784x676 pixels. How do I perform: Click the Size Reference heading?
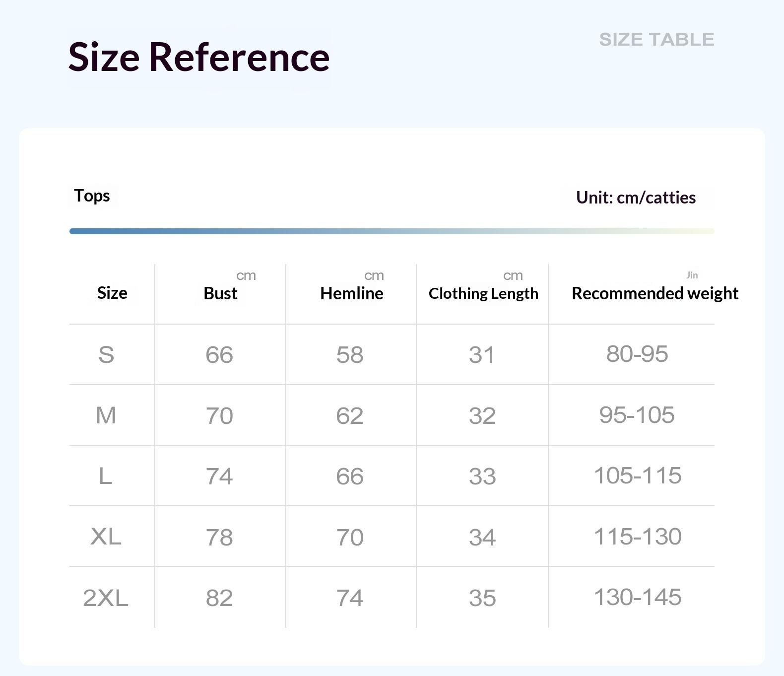coord(199,57)
